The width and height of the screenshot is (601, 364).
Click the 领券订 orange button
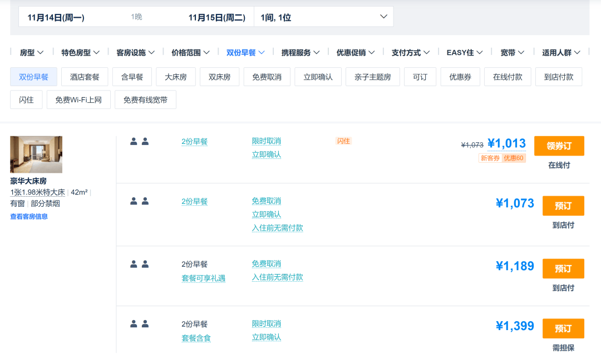pyautogui.click(x=559, y=146)
